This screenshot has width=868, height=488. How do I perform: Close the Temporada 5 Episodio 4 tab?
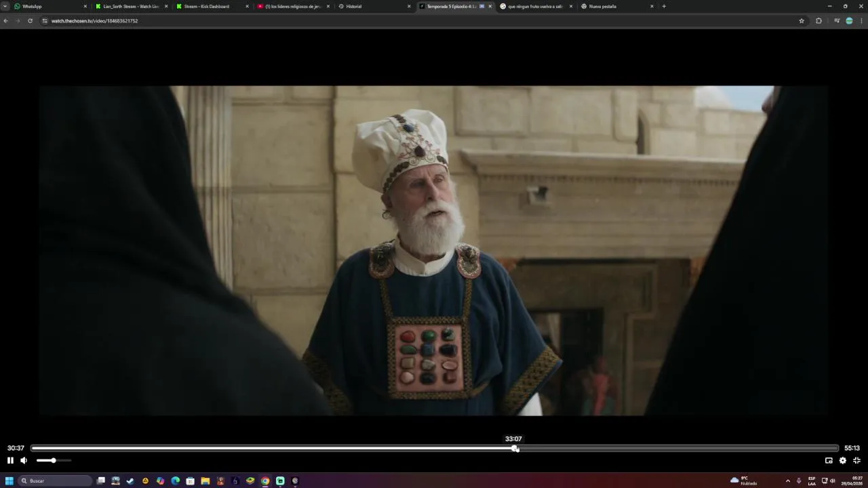(490, 6)
